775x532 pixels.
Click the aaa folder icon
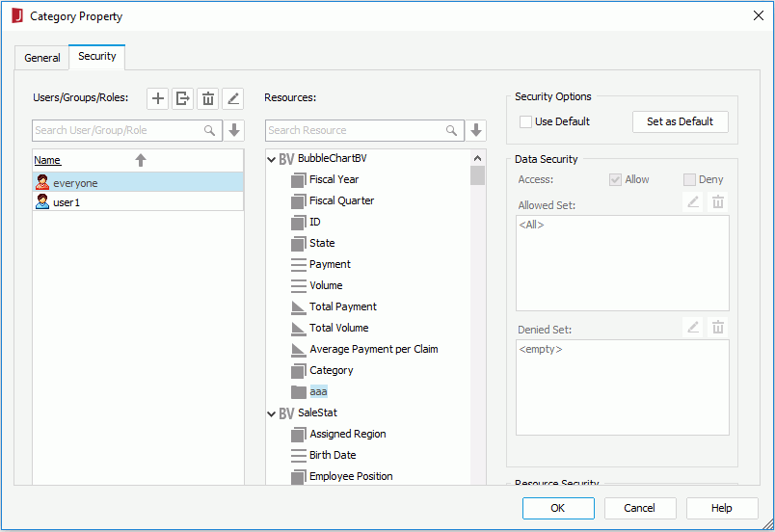coord(298,392)
